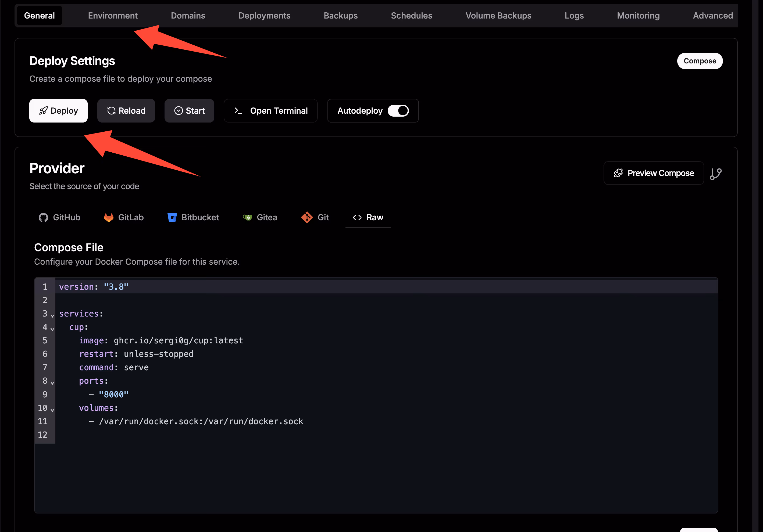Click the Start button

coord(189,111)
